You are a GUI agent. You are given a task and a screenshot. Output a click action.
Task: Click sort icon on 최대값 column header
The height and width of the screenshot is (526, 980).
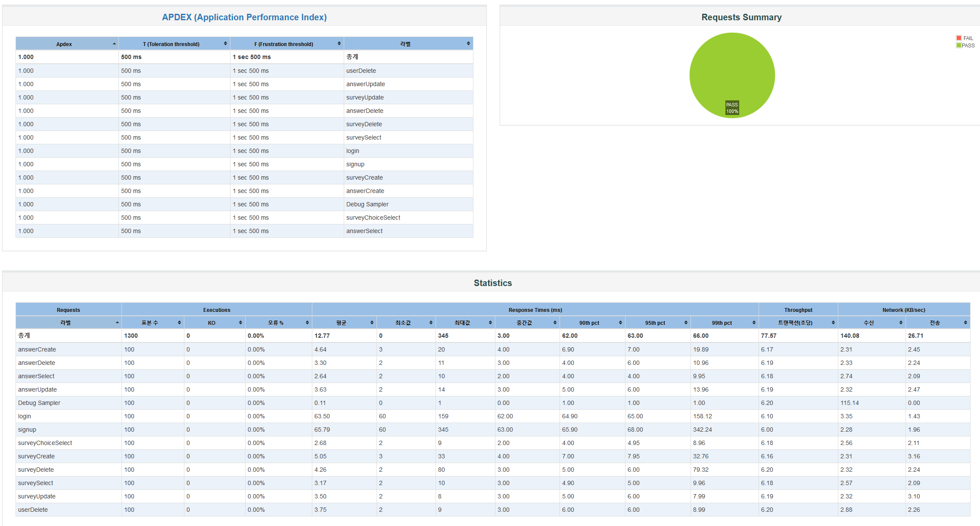point(490,323)
